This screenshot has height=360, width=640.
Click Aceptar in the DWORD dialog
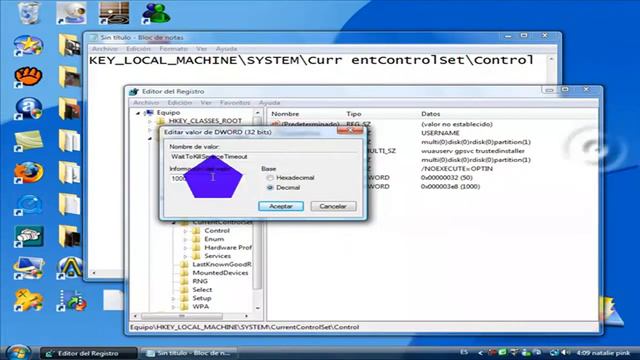[x=281, y=207]
